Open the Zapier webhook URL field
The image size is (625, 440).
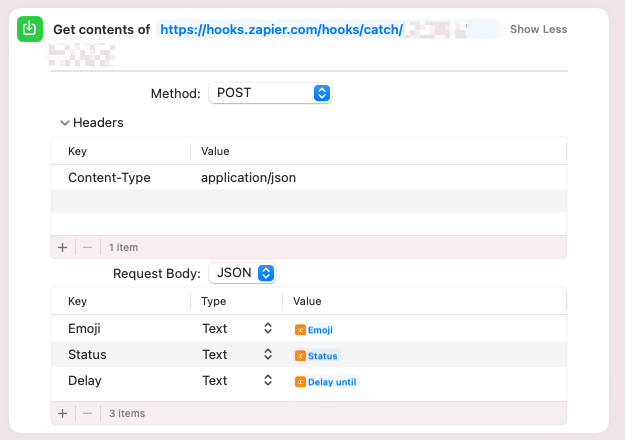329,29
